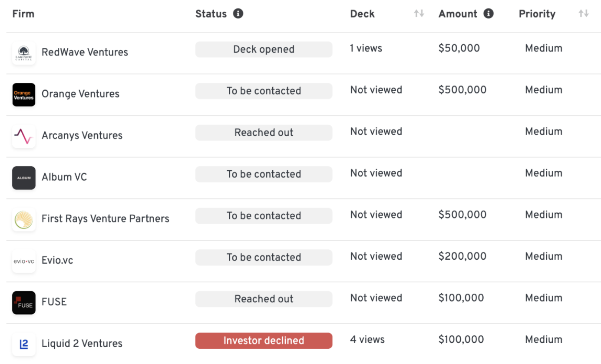Expand FUSE's Reached out status
The width and height of the screenshot is (601, 364).
(x=264, y=299)
